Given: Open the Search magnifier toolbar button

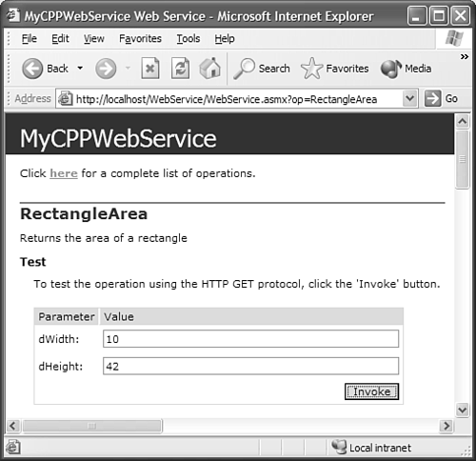Looking at the screenshot, I should [262, 69].
